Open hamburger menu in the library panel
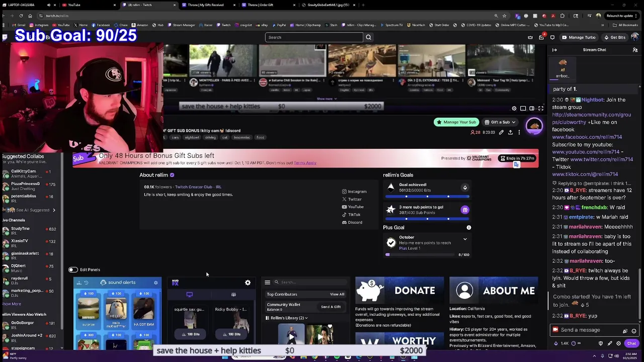Image resolution: width=644 pixels, height=362 pixels. (x=268, y=283)
